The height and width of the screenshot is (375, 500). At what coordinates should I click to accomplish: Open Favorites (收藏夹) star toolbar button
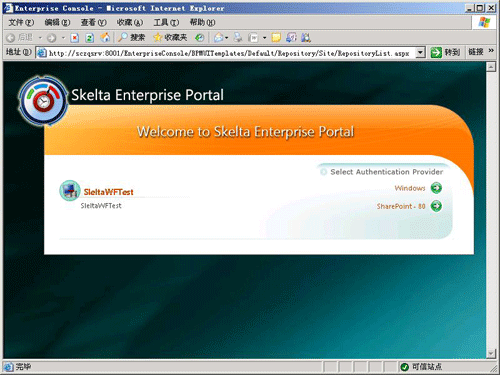click(x=170, y=37)
